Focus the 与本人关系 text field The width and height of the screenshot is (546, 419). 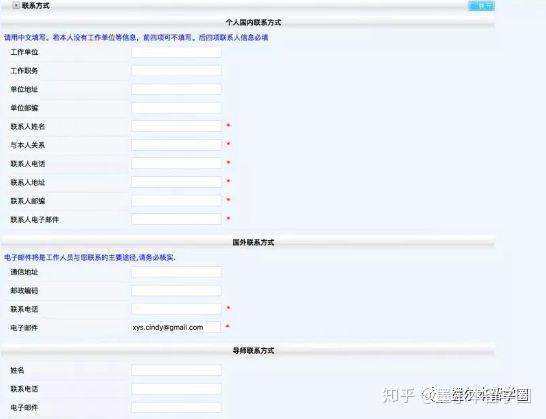click(176, 145)
